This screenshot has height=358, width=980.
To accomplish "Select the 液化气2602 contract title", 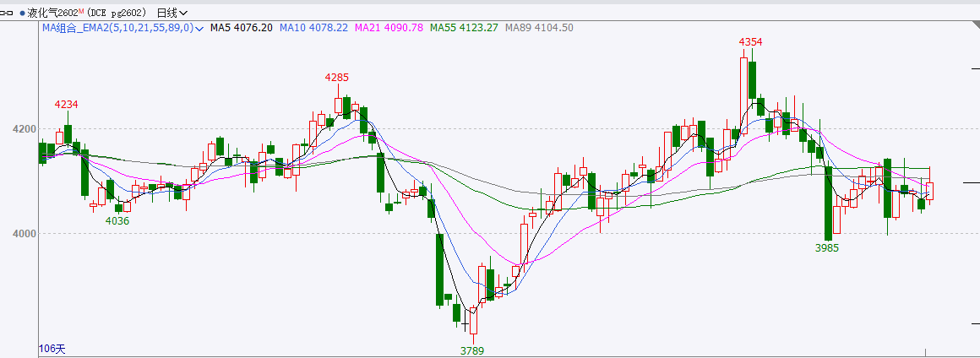I will [52, 14].
